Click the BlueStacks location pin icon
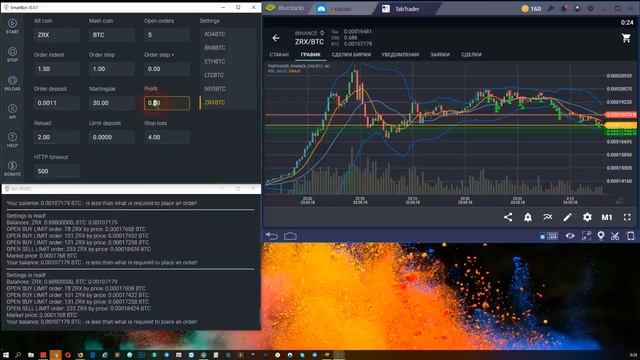Image resolution: width=640 pixels, height=360 pixels. [601, 236]
